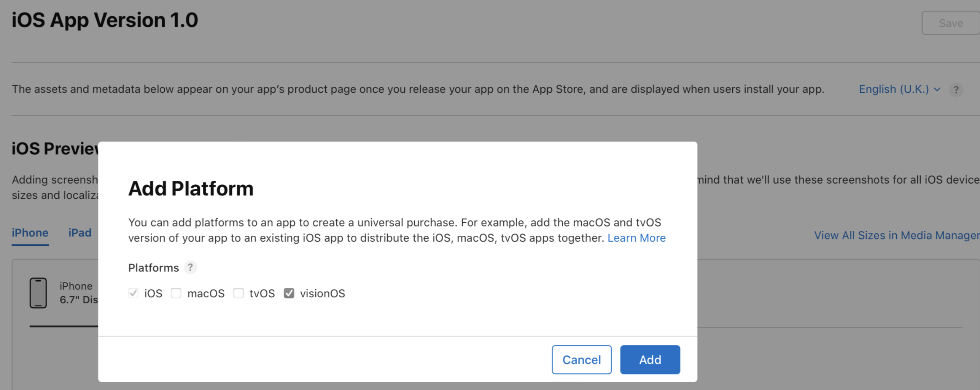Cancel the Add Platform dialog
Screen dimensions: 980x390
pos(581,360)
